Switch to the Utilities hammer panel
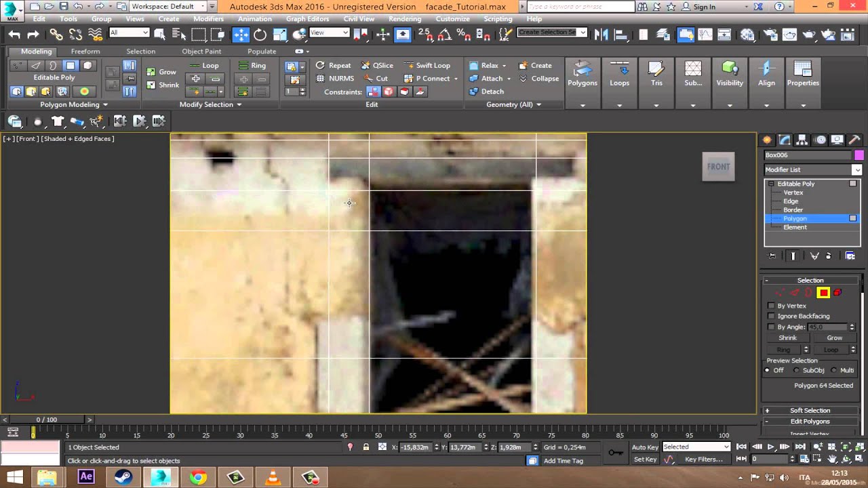868x488 pixels. tap(854, 140)
